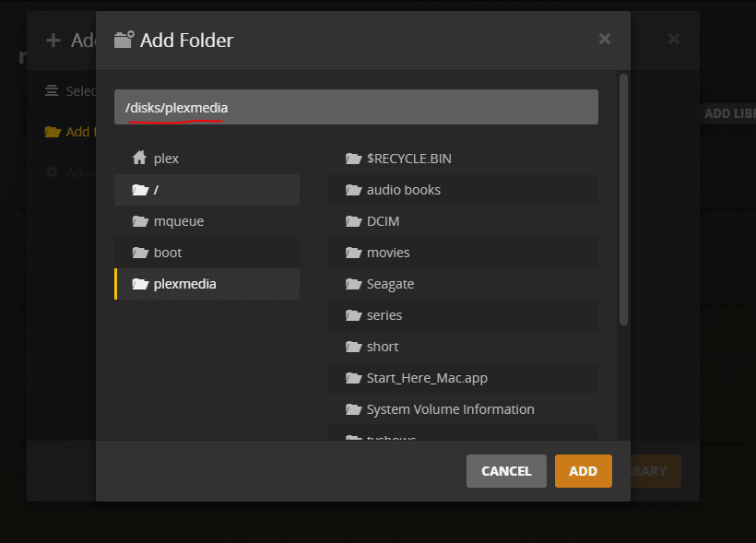Click folder icon beside series

click(353, 315)
